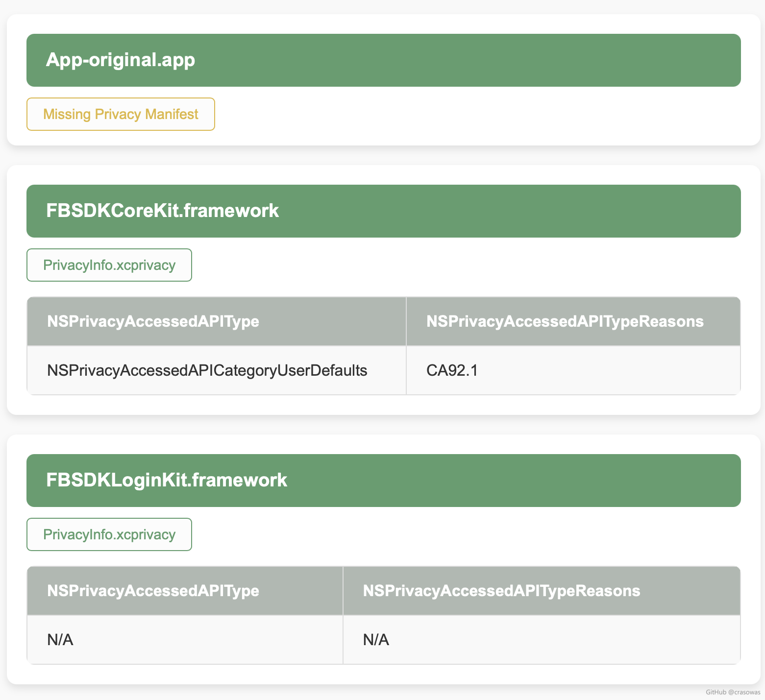This screenshot has height=700, width=765.
Task: Click the FBSDKCoreKit.framework header
Action: click(x=383, y=211)
